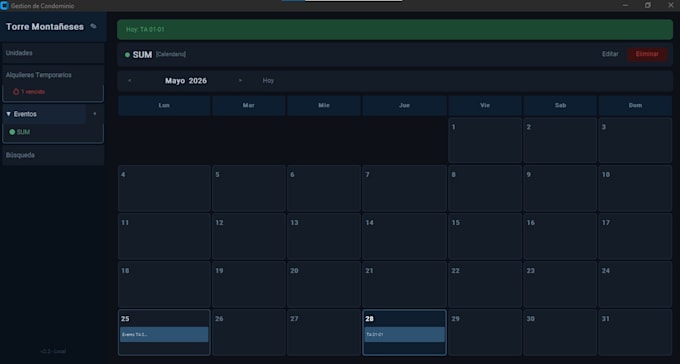Image resolution: width=680 pixels, height=364 pixels.
Task: Click the green dot beside SUM in the sidebar
Action: click(12, 132)
